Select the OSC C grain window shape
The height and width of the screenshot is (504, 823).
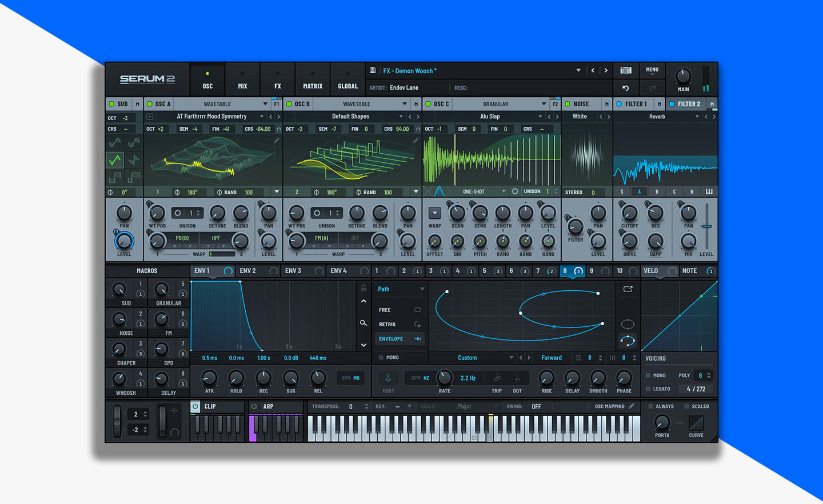[440, 191]
